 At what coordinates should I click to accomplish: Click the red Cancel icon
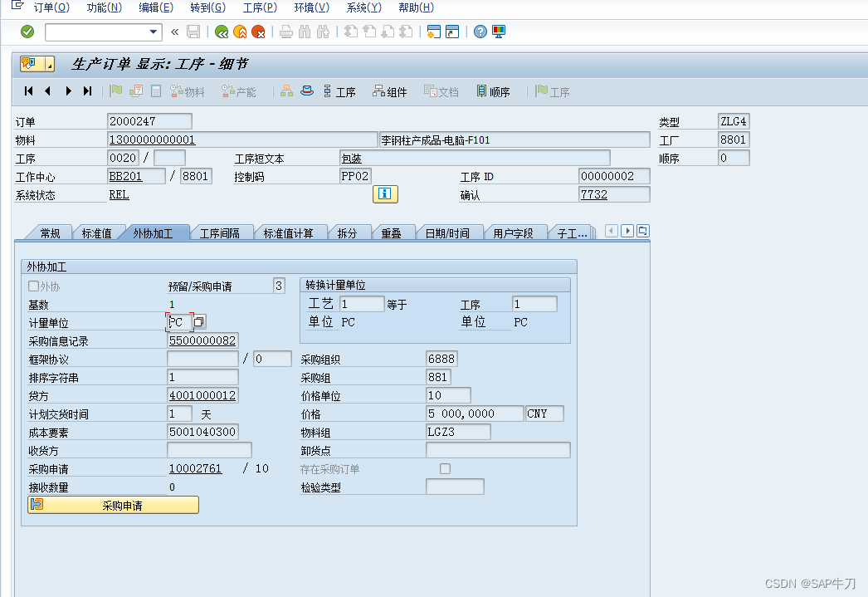point(258,32)
